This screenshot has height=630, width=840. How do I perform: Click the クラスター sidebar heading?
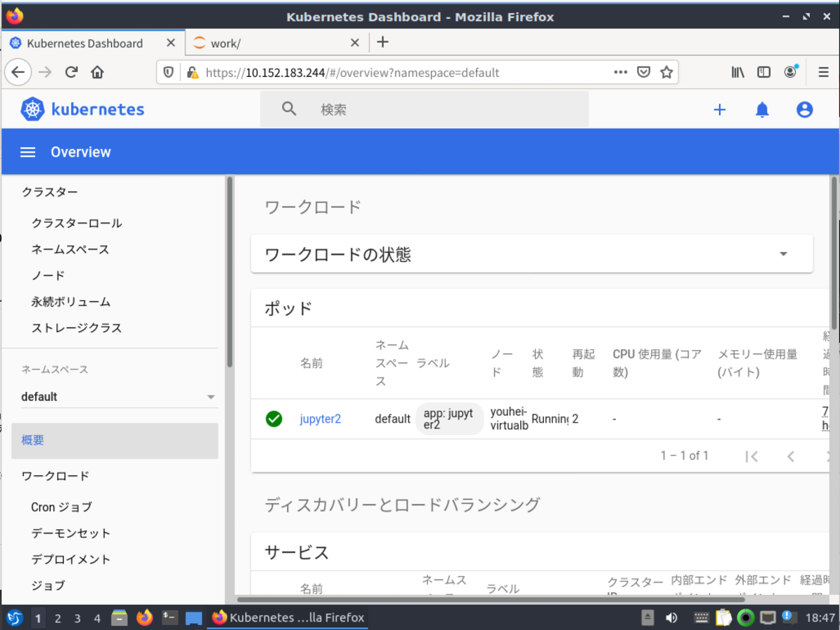click(x=50, y=192)
